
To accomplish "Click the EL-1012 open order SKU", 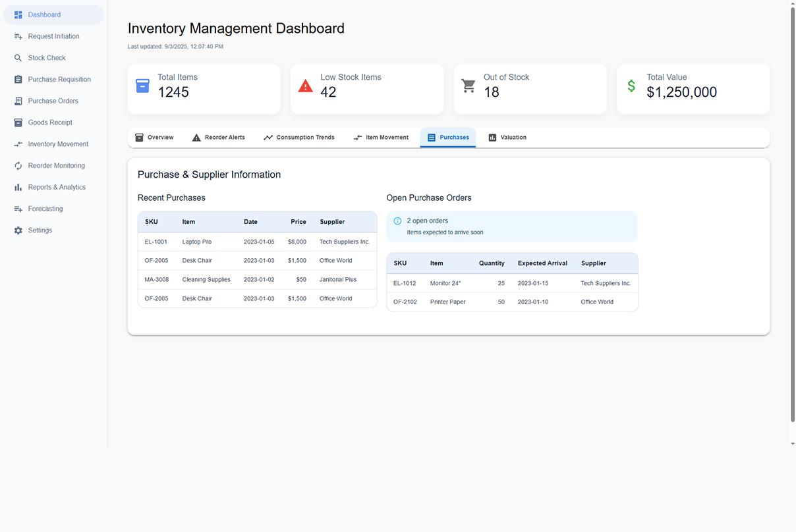I will (x=405, y=284).
